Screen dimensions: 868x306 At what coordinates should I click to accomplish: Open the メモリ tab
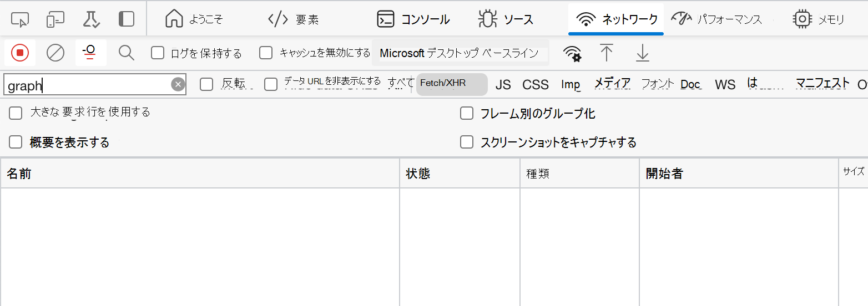click(x=819, y=19)
